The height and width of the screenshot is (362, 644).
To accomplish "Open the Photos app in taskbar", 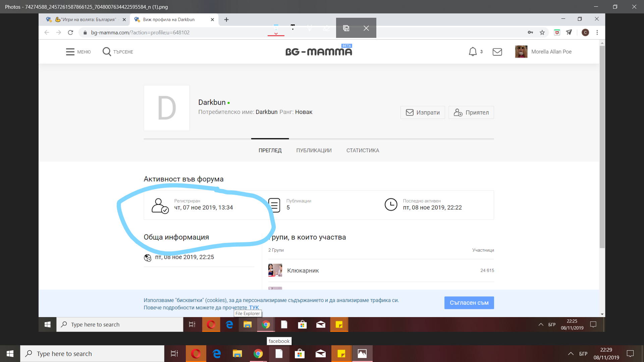I will pyautogui.click(x=362, y=354).
